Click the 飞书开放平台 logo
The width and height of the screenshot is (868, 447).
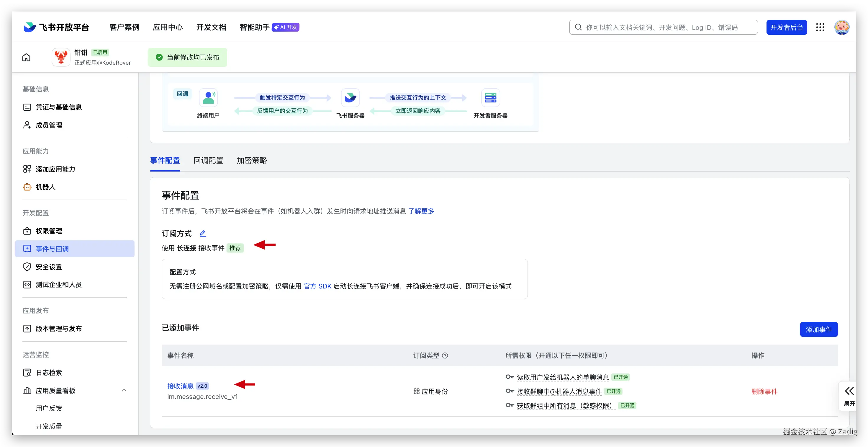click(56, 27)
